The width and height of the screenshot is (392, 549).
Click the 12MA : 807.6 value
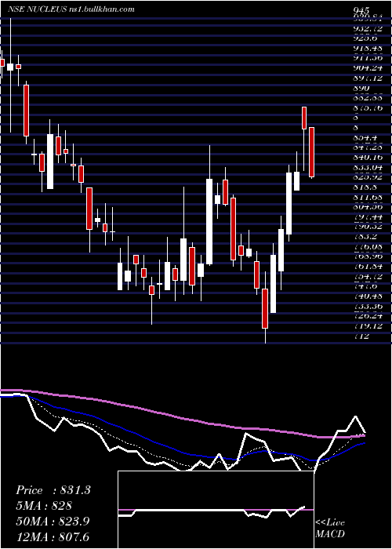pos(53,536)
